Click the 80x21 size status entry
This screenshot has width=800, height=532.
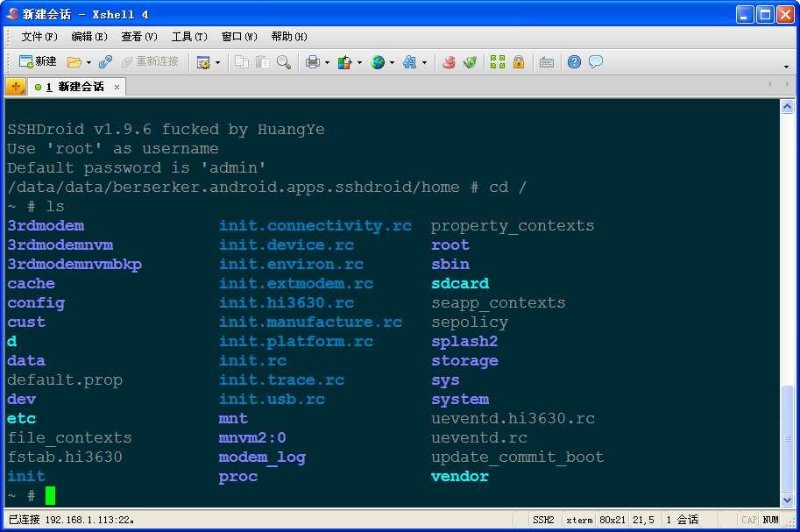(612, 520)
